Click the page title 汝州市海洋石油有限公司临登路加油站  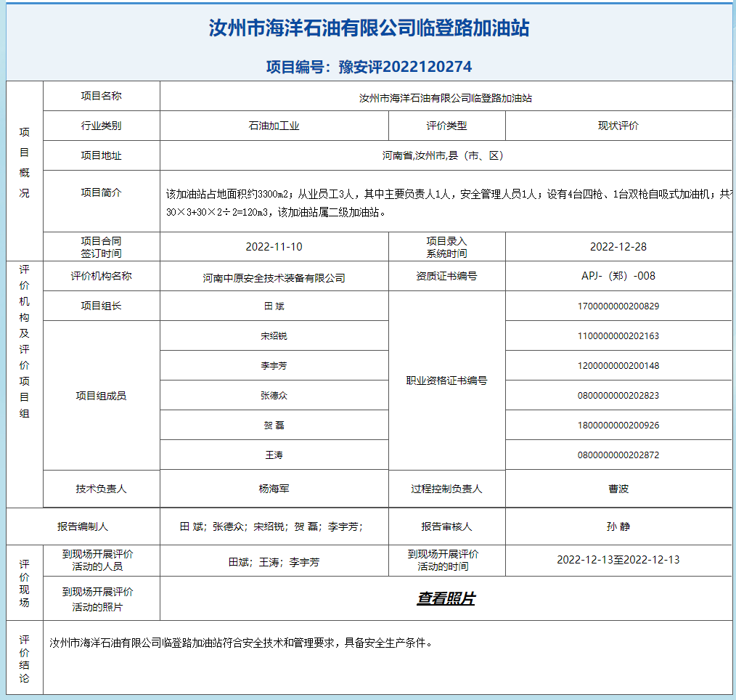369,28
